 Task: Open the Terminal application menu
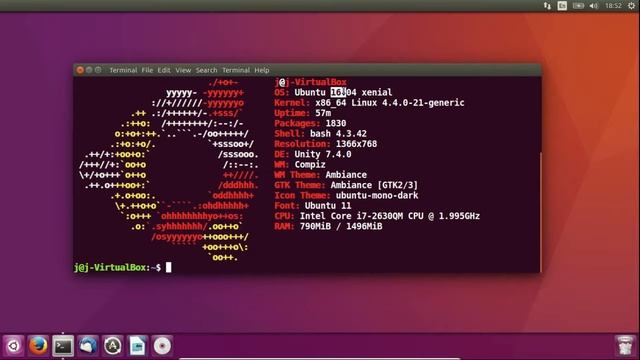123,70
